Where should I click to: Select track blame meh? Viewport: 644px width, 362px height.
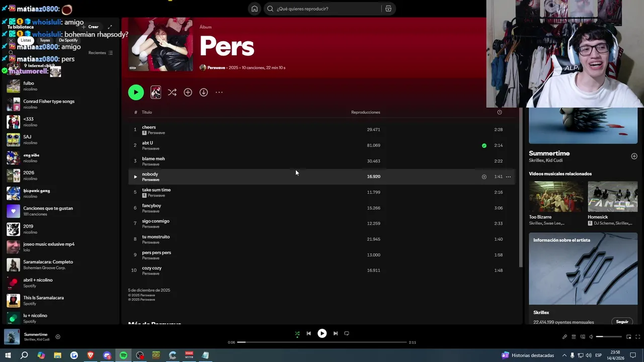(321, 161)
